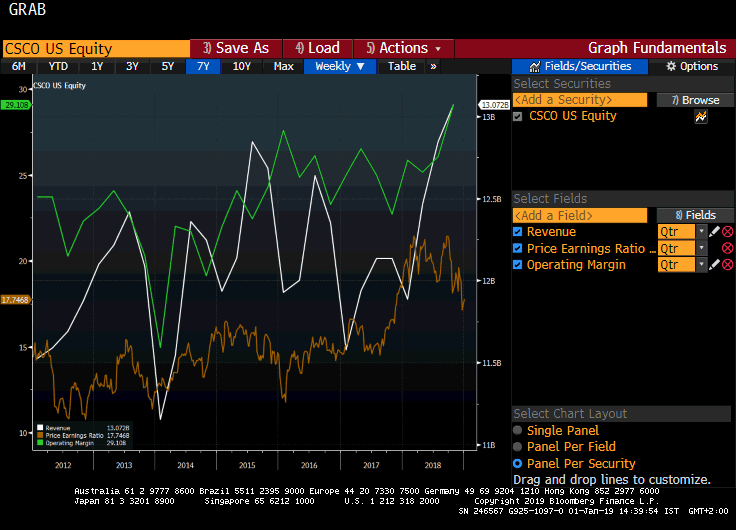The height and width of the screenshot is (530, 736).
Task: Click pencil edit icon for Operating Margin
Action: coord(714,264)
